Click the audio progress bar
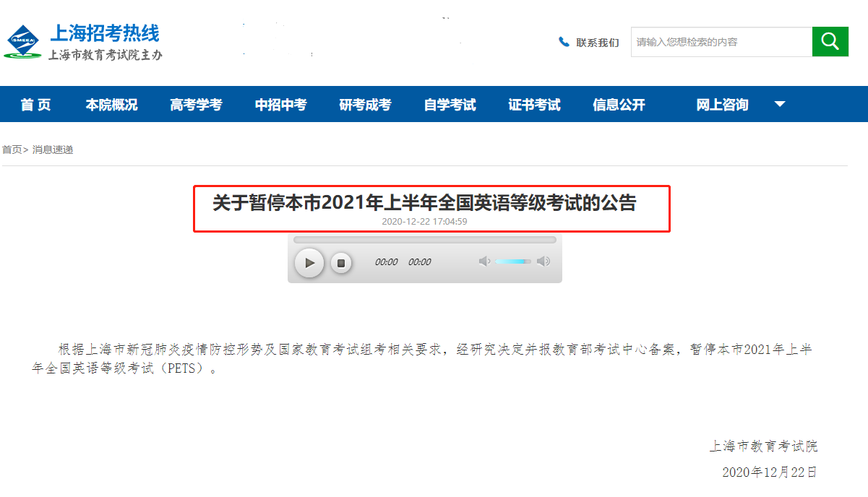 point(425,239)
